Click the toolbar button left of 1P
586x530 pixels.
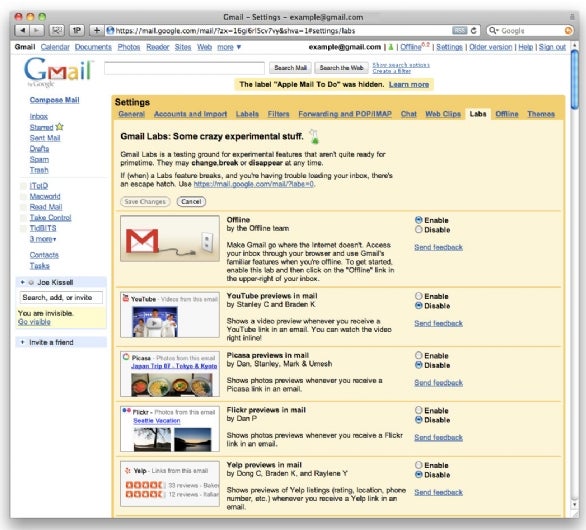click(x=57, y=31)
